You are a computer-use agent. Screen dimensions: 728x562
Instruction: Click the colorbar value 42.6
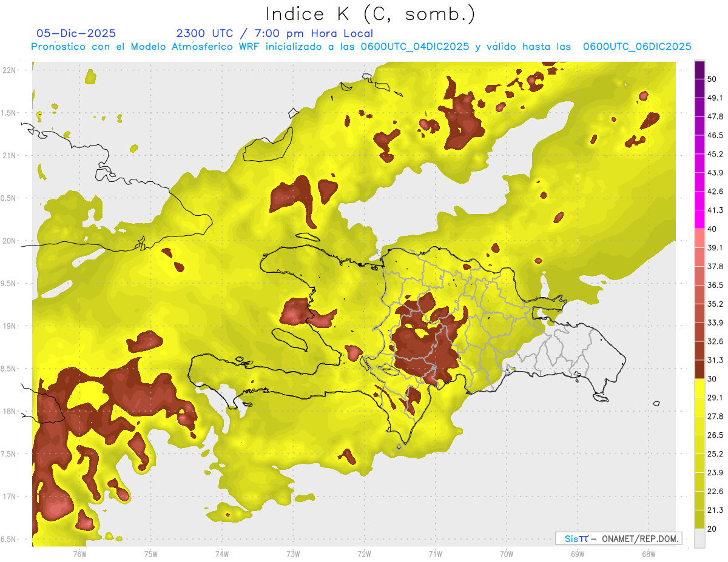tap(715, 192)
